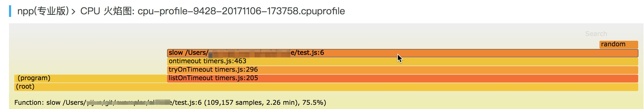Open the npp(专业版) breadcrumb link
This screenshot has width=644, height=109.
click(43, 11)
